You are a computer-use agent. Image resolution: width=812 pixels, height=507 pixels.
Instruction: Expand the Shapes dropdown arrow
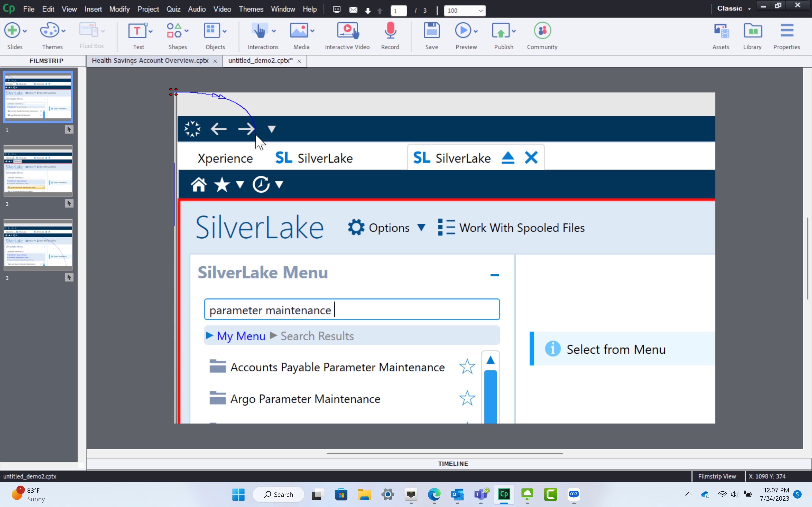(187, 31)
